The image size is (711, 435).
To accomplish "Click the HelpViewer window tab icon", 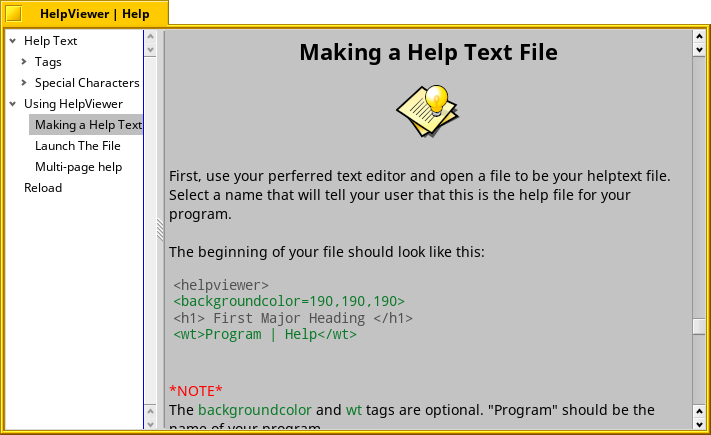I will click(x=14, y=14).
